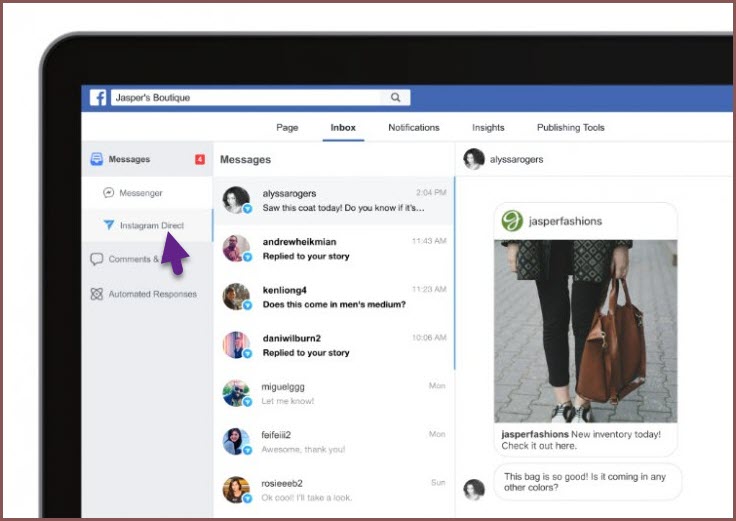The height and width of the screenshot is (521, 736).
Task: Go to Publishing Tools tab
Action: tap(570, 128)
